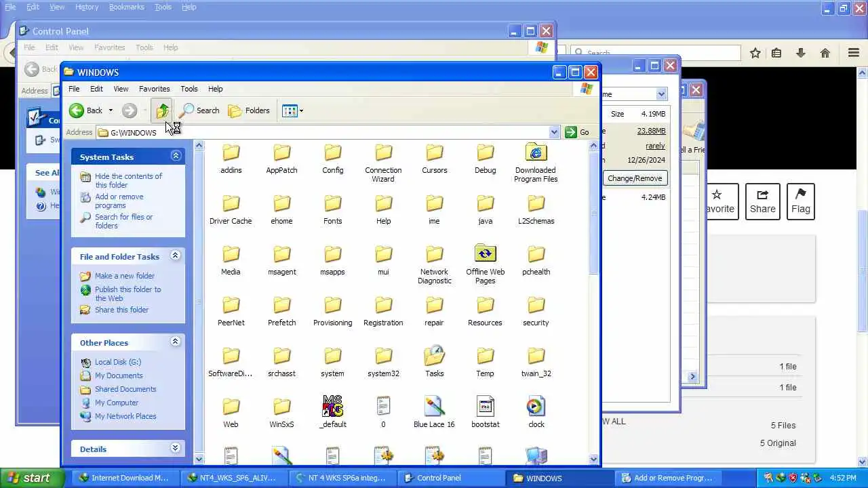Click the Go button next to address bar
Viewport: 868px width, 488px height.
point(577,132)
